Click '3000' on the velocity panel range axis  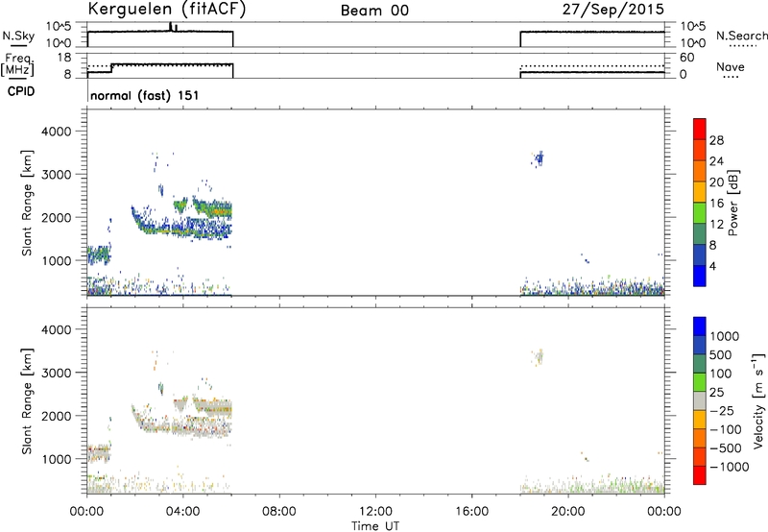point(56,373)
